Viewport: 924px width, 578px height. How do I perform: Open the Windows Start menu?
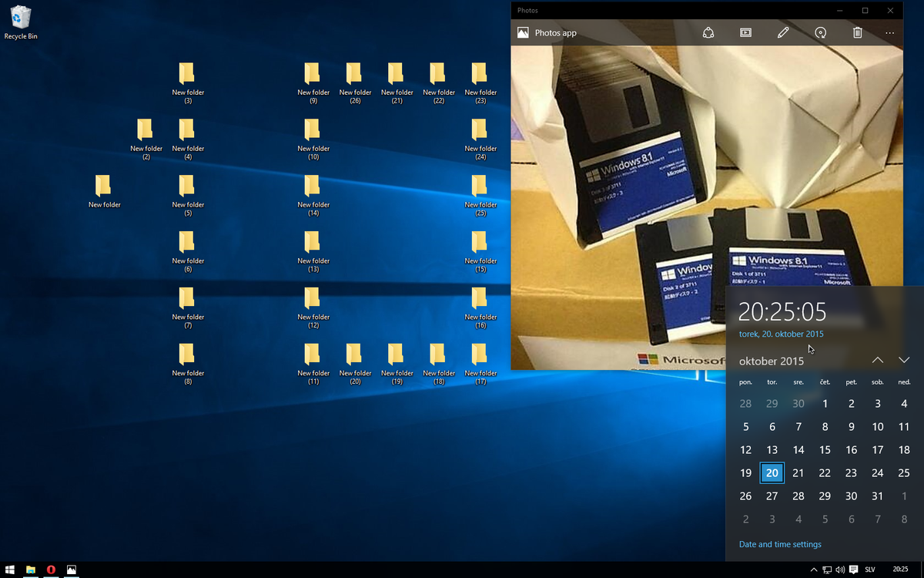coord(10,570)
